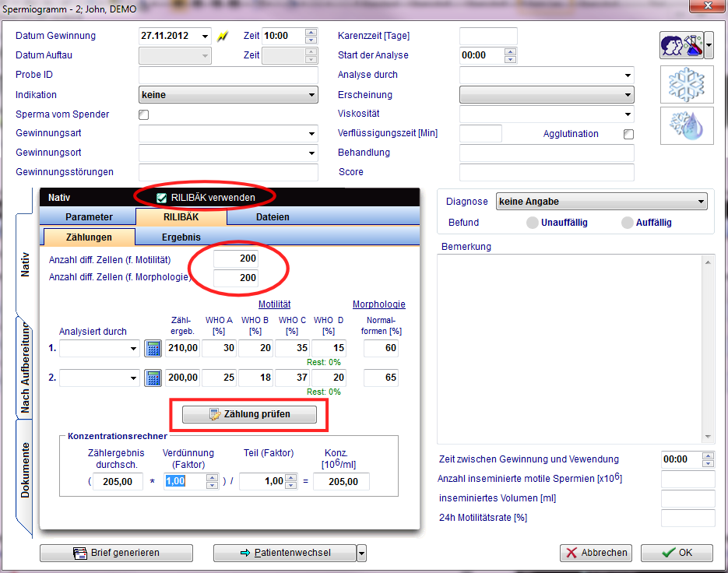Click the Anzahl inseminierte motile Spermien field
Screen dimensions: 728x573
[x=688, y=480]
